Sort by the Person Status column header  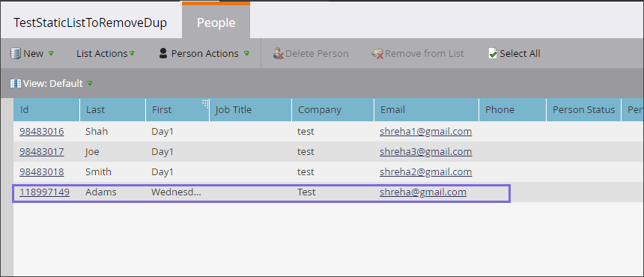point(583,109)
